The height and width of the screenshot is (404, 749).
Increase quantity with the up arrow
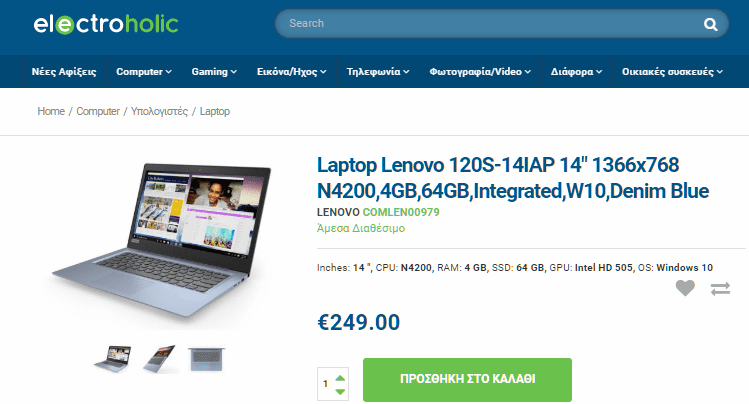pos(340,378)
